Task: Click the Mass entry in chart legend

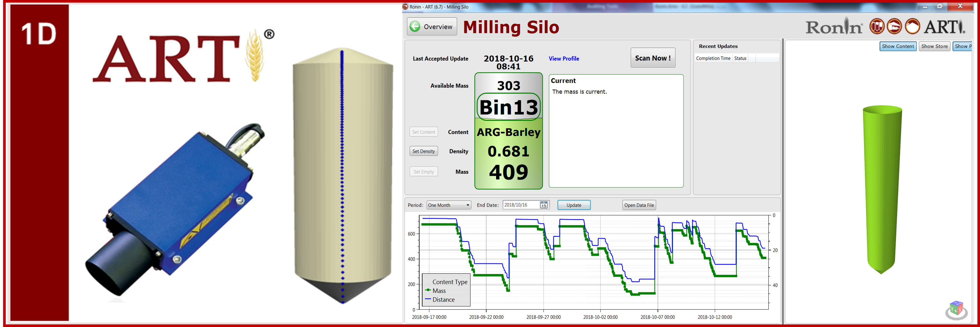Action: (439, 290)
